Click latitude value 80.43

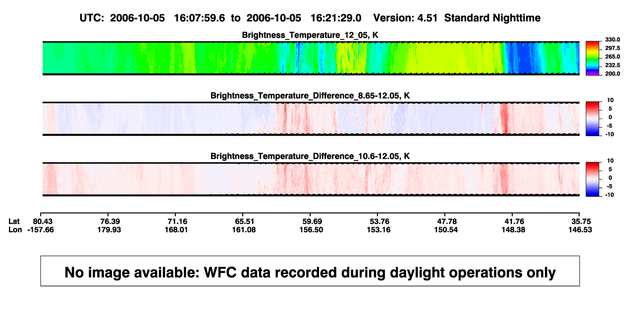(43, 221)
